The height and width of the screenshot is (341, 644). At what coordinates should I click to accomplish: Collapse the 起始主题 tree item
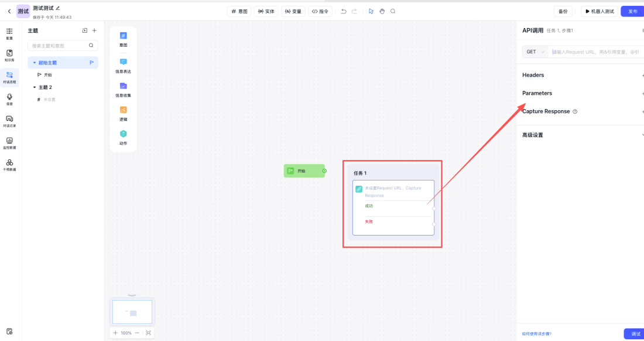pos(35,63)
